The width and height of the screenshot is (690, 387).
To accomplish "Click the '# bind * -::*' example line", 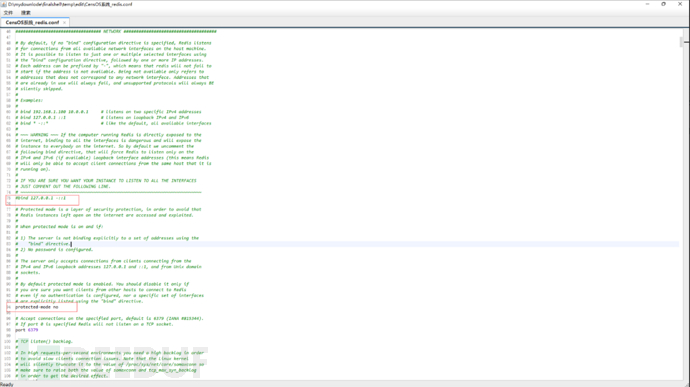I will click(113, 123).
